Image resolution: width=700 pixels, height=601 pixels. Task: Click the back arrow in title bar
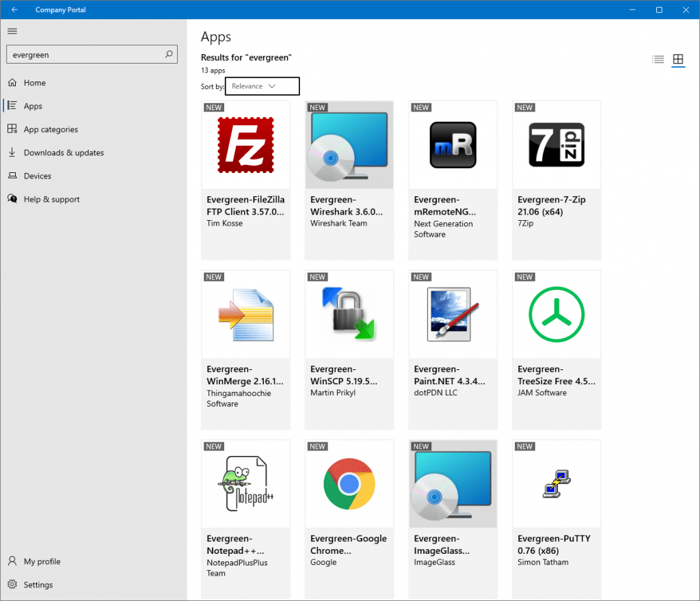click(x=14, y=10)
